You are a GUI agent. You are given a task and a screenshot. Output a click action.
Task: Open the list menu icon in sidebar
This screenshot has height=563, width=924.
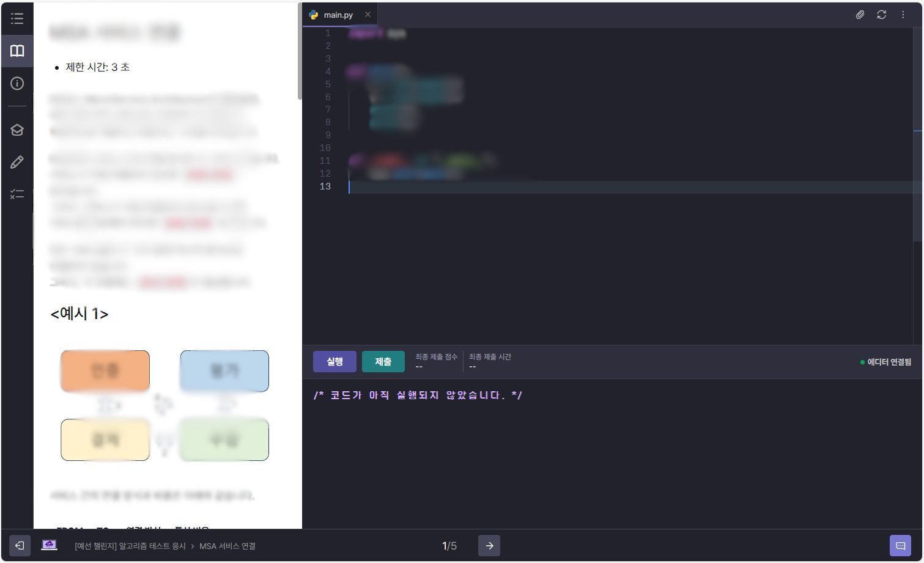point(17,18)
